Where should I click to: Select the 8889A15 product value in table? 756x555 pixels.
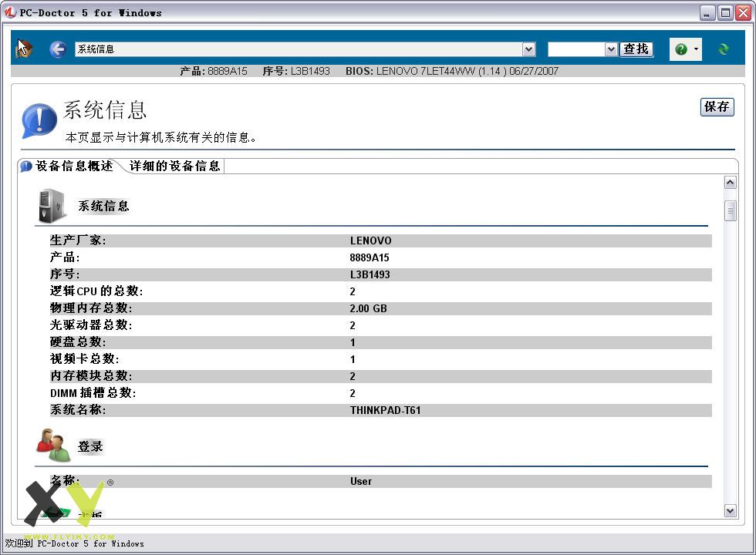[x=370, y=257]
